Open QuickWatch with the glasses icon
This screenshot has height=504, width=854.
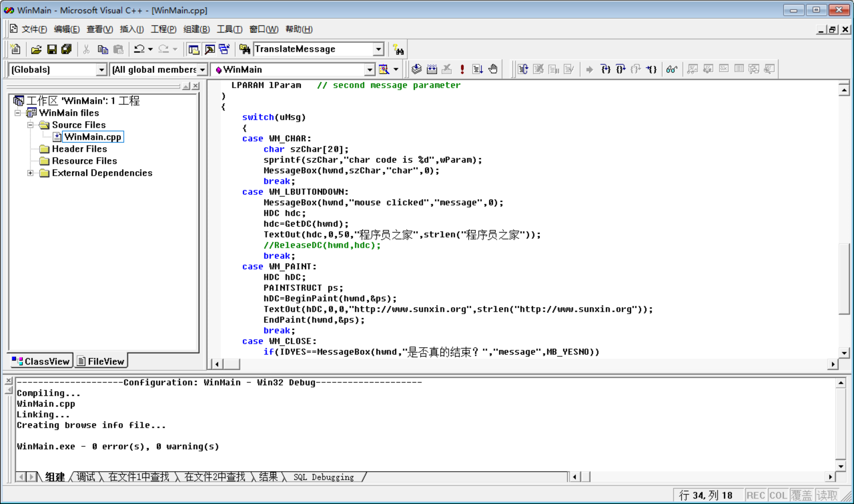(x=672, y=69)
